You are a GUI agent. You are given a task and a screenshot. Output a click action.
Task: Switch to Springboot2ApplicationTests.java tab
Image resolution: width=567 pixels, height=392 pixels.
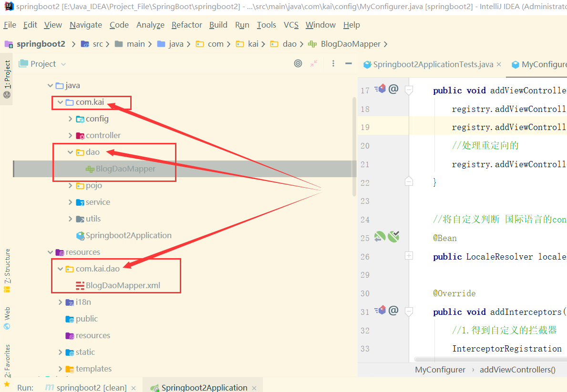pos(433,64)
